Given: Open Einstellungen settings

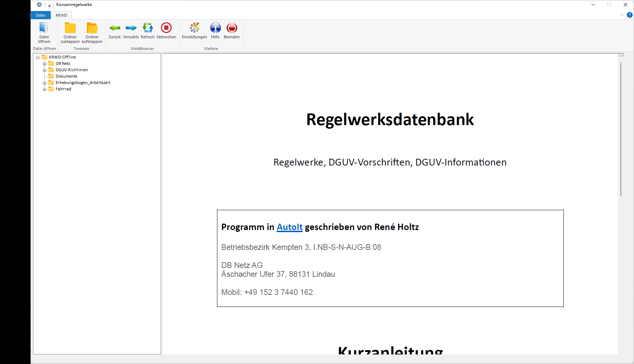Looking at the screenshot, I should point(194,28).
